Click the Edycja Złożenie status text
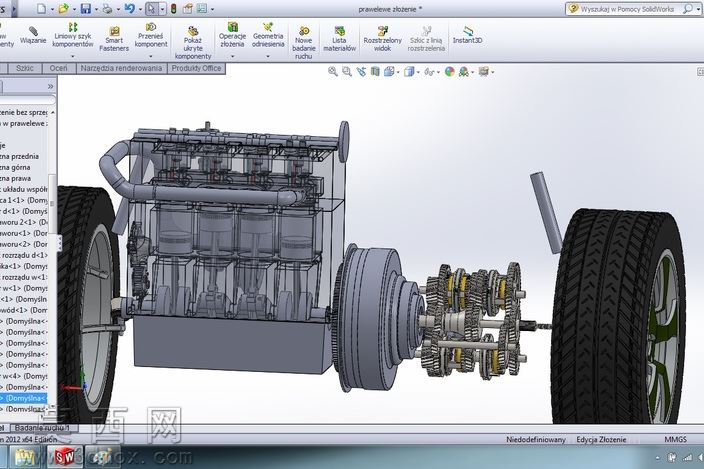Viewport: 704px width, 469px height. click(x=601, y=439)
